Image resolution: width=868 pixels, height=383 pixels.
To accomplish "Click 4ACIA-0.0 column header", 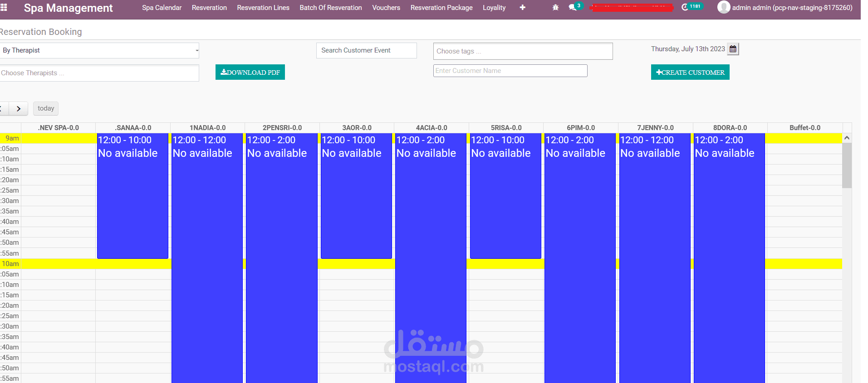I will (432, 128).
